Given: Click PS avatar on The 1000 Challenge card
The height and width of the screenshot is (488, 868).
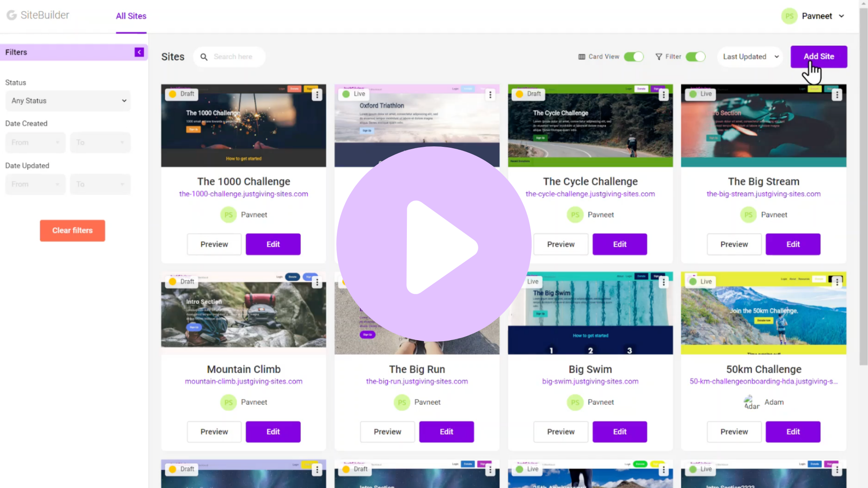Looking at the screenshot, I should pos(228,215).
